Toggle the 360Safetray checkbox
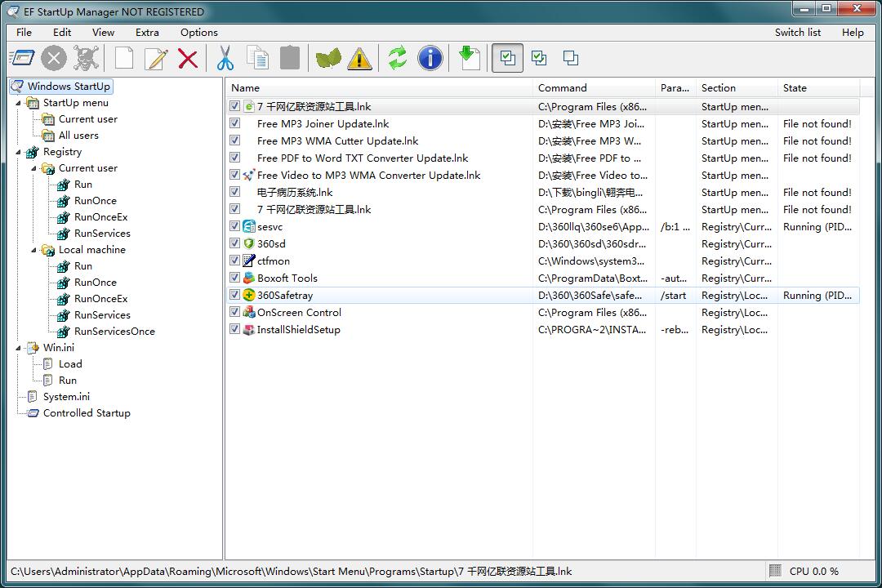This screenshot has width=882, height=588. (x=235, y=295)
